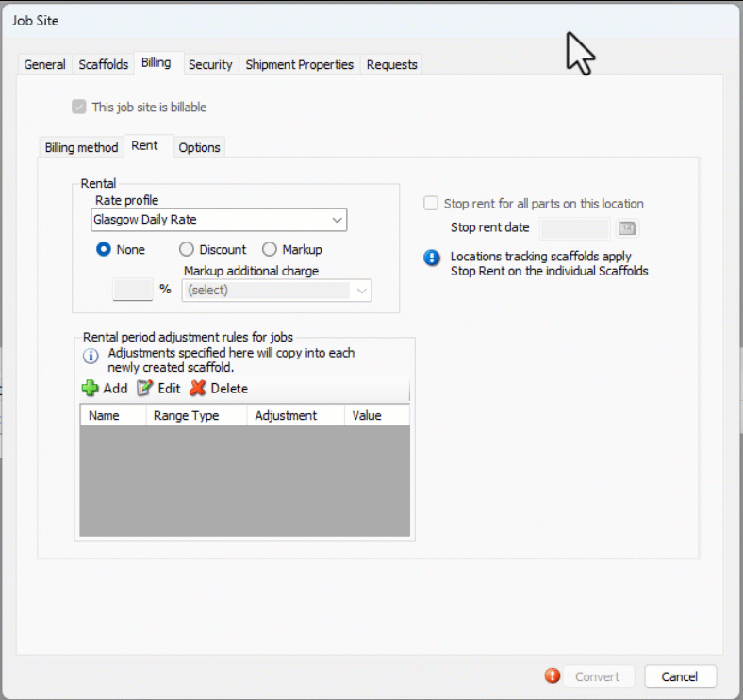The height and width of the screenshot is (700, 743).
Task: Open the Billing method sub-tab
Action: click(x=81, y=147)
